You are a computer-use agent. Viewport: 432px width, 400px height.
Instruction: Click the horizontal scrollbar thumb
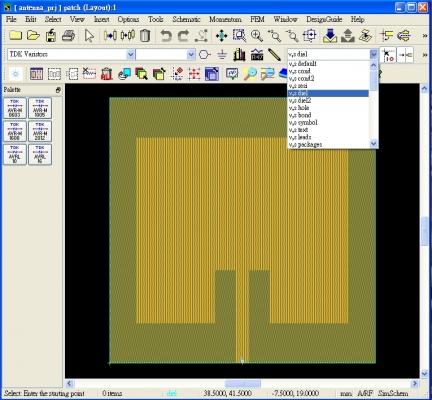tap(243, 383)
